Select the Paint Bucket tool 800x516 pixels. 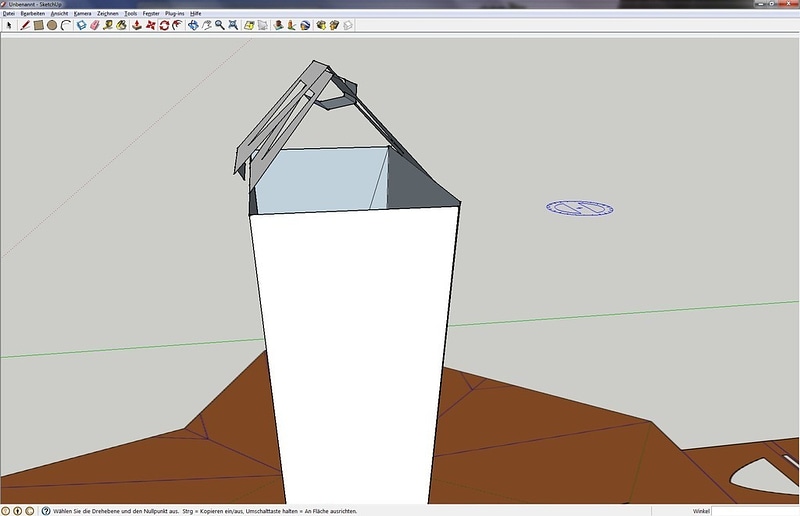click(x=121, y=25)
